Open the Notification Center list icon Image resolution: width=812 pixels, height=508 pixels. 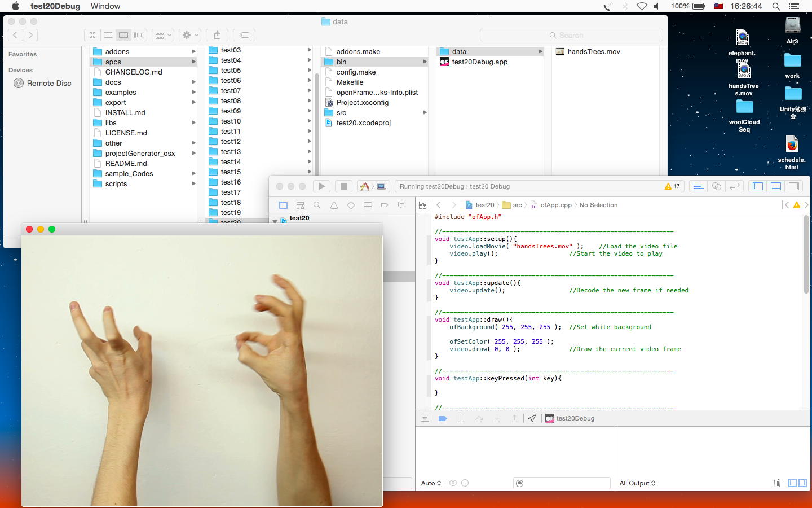click(794, 6)
